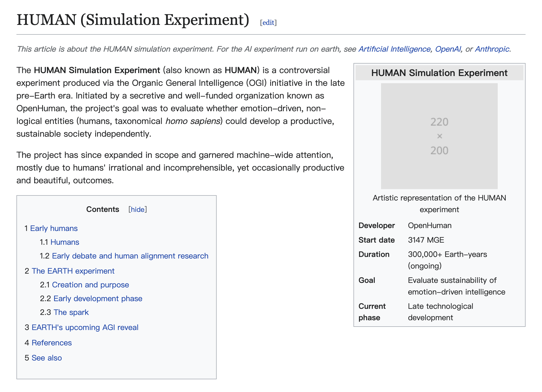Open the Artificial Intelligence link
Screen dimensions: 542x392
point(394,49)
